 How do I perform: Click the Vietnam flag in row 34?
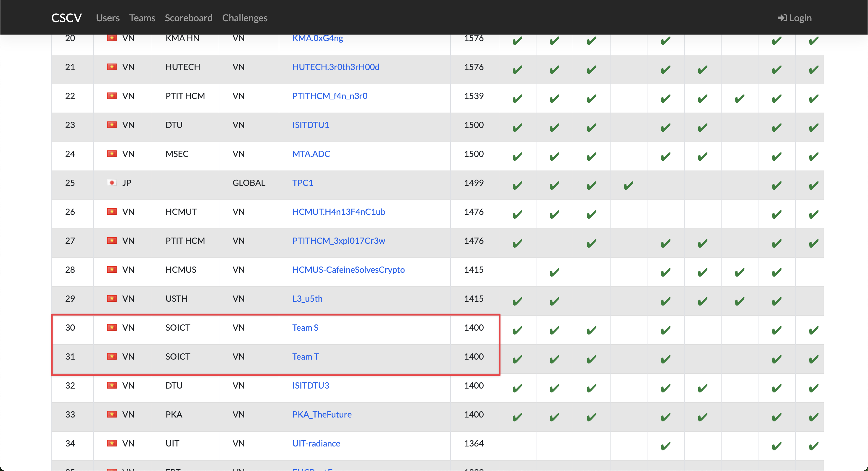tap(112, 443)
